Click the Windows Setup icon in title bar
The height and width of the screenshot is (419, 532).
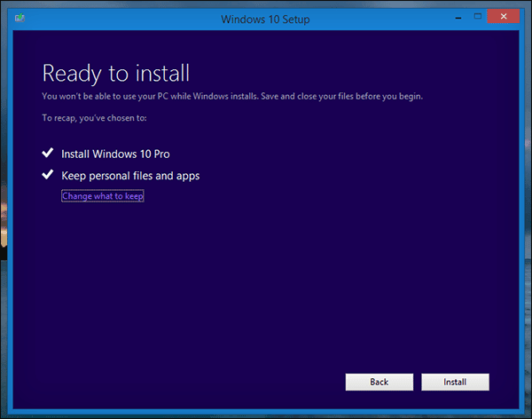click(x=20, y=16)
